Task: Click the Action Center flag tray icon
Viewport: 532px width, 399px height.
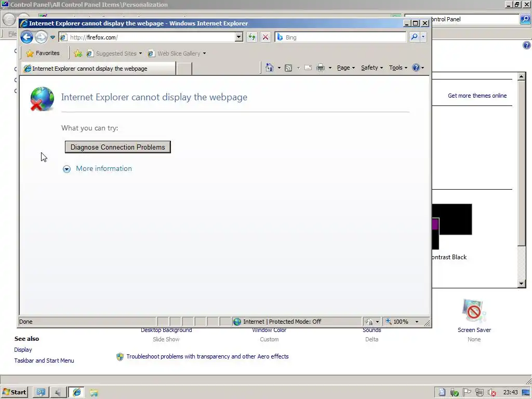Action: coord(467,392)
